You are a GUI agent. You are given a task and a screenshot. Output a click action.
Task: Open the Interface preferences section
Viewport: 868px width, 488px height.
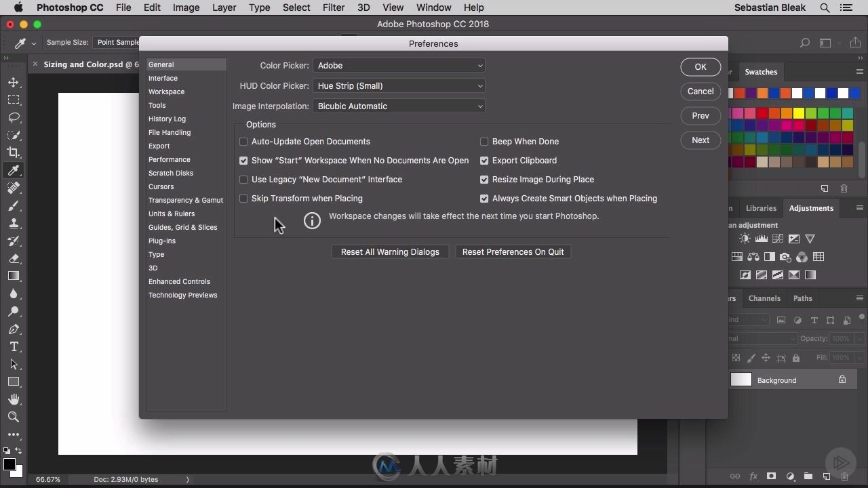163,79
